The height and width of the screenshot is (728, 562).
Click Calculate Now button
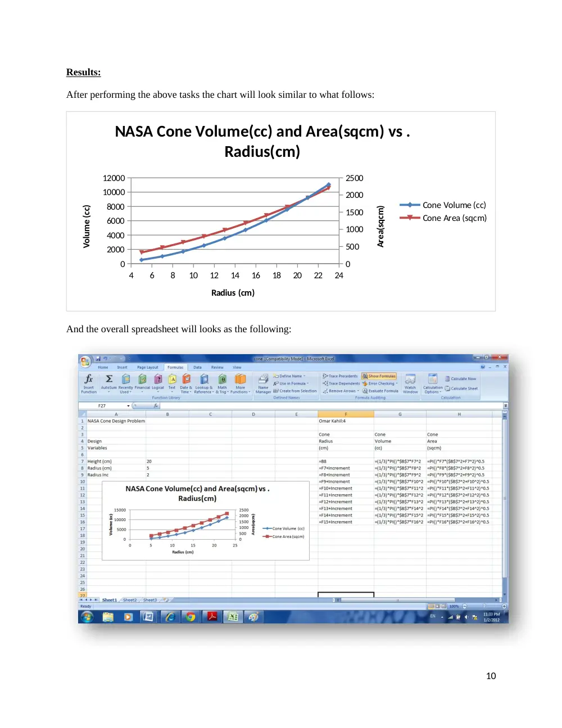point(460,379)
